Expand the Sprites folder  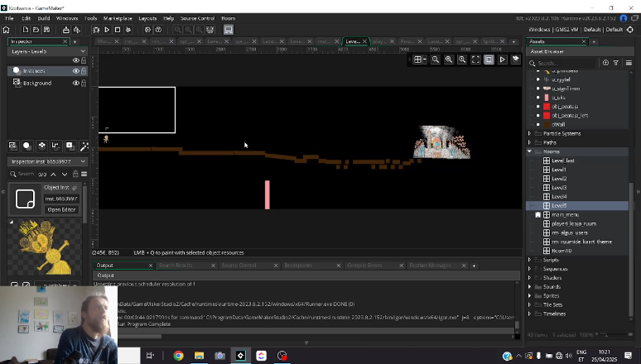coord(530,296)
